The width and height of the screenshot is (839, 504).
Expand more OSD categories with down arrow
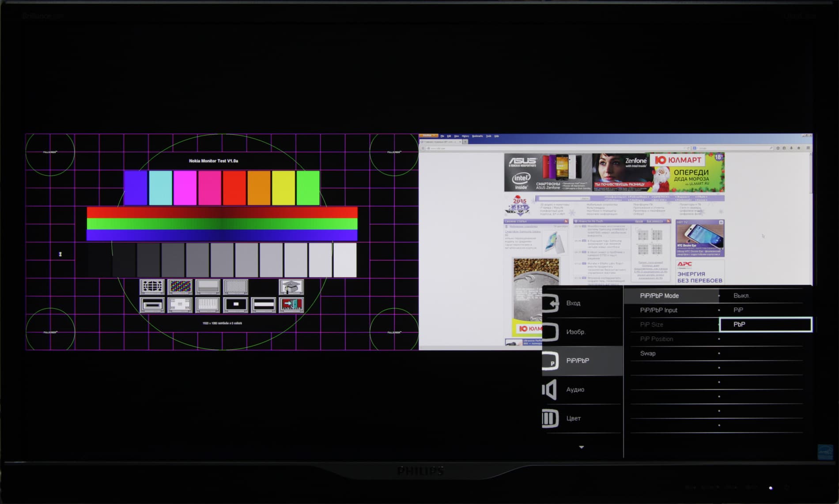click(582, 447)
